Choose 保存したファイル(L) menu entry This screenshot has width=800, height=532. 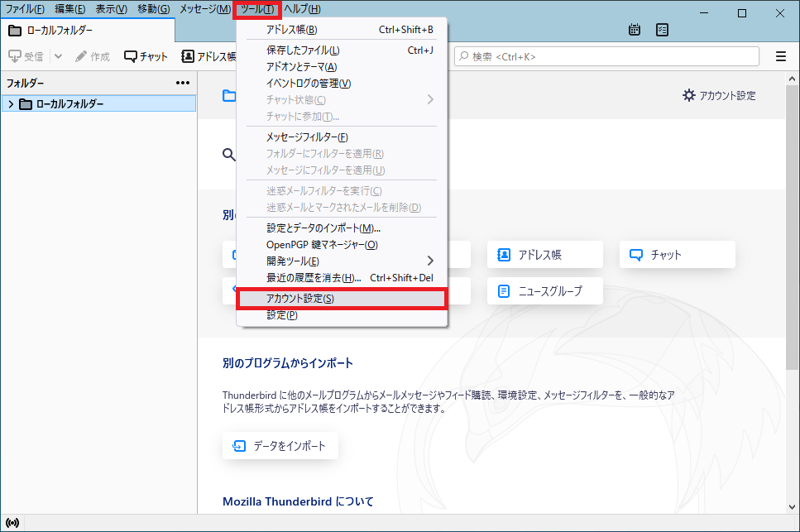[342, 50]
